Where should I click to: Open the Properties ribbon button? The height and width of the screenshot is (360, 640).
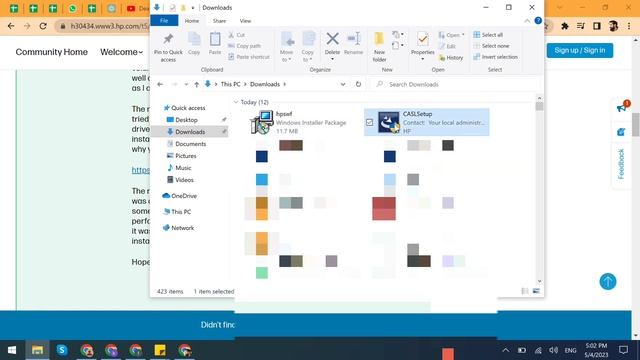coord(422,46)
